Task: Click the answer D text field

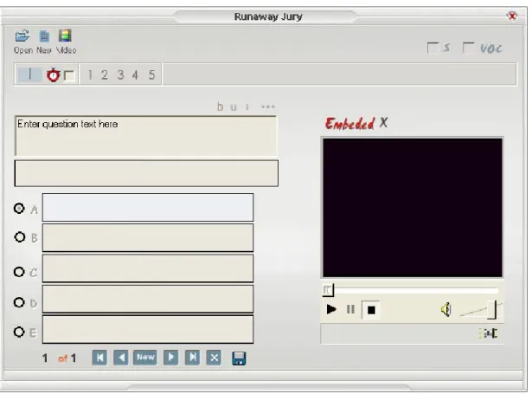Action: click(x=148, y=299)
